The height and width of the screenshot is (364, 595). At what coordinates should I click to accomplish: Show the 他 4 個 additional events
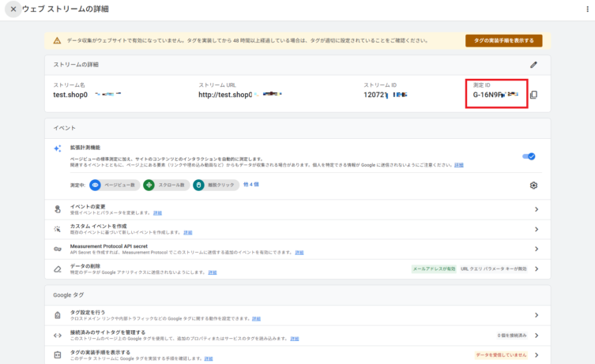click(x=250, y=184)
